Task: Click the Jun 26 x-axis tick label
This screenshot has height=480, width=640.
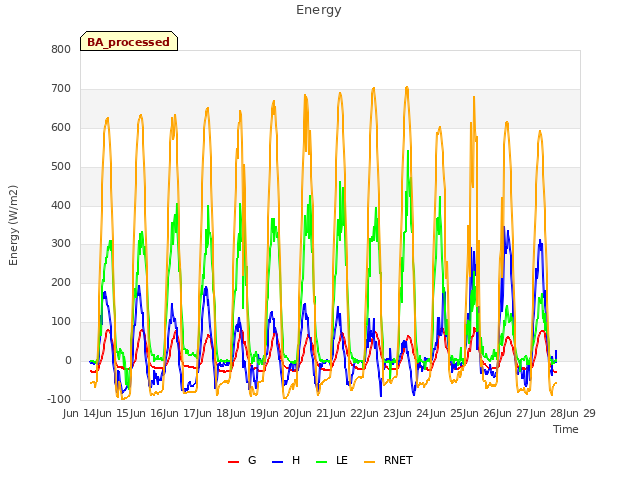Action: 480,413
